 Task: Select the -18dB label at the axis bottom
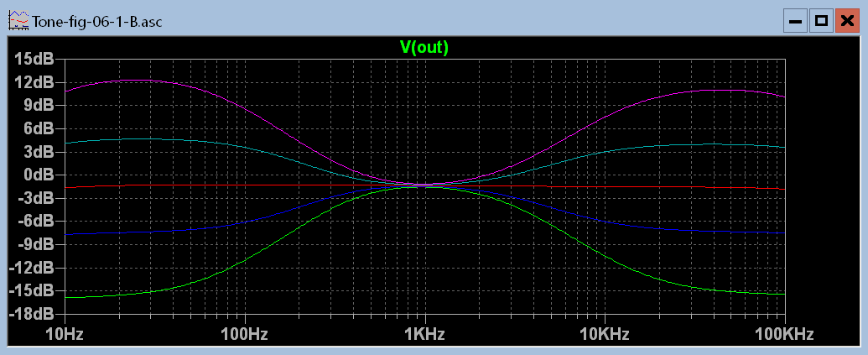click(x=32, y=314)
